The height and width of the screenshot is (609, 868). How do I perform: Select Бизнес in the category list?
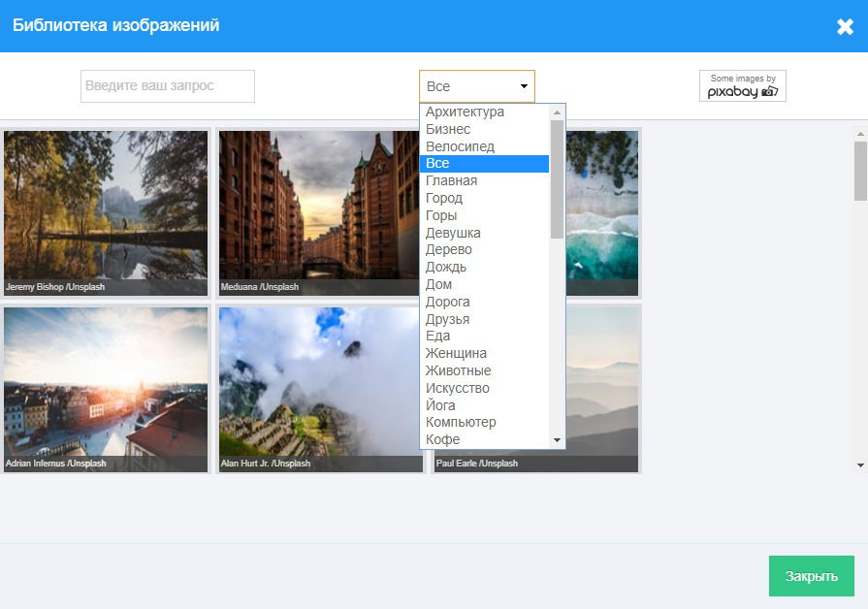484,129
